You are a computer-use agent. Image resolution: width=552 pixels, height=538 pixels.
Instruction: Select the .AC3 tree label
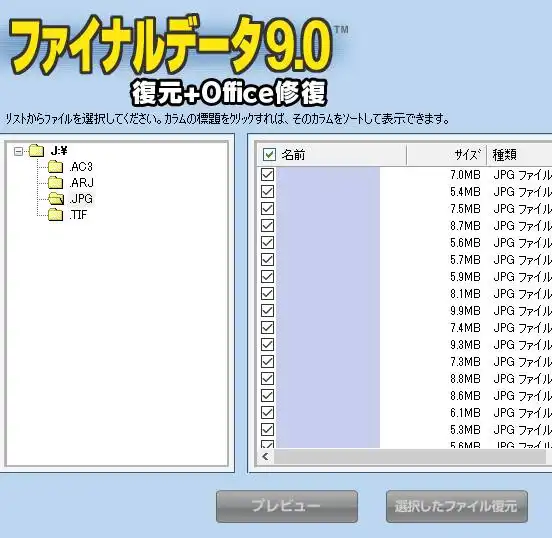(81, 167)
